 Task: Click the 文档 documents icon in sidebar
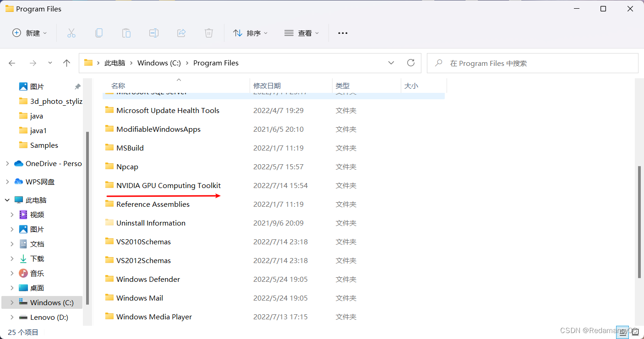[x=23, y=244]
